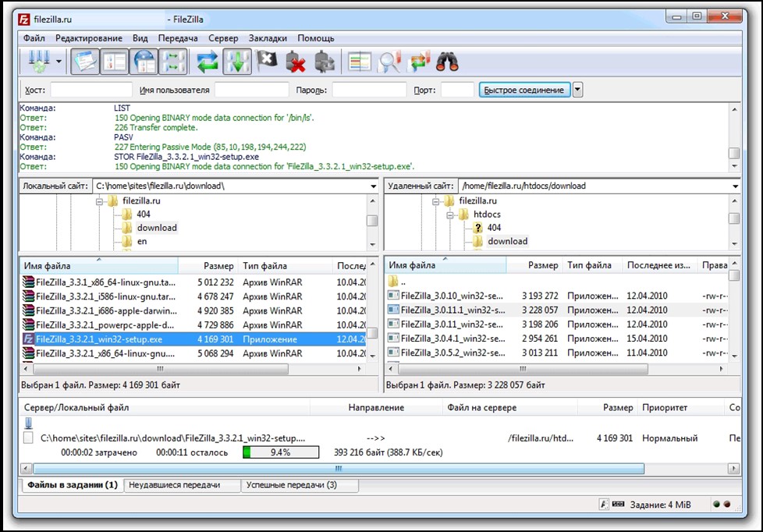Click WinRAR icon of FileZilla_3.3.2.1_powerpc-apple file
This screenshot has height=532, width=763.
(29, 325)
